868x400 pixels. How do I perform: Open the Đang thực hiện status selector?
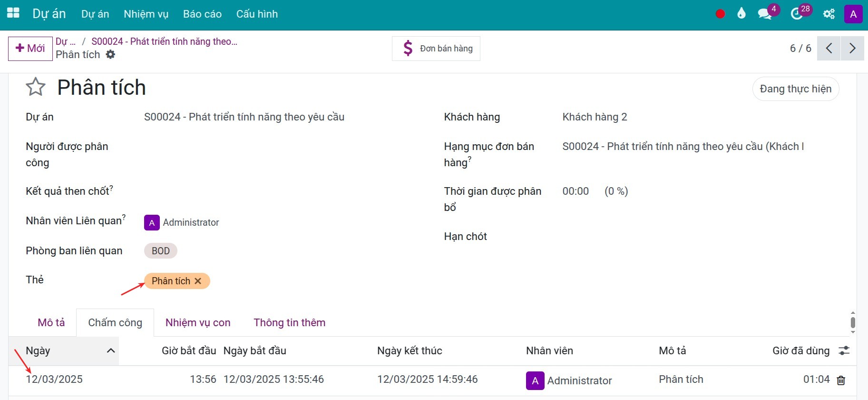[x=795, y=89]
